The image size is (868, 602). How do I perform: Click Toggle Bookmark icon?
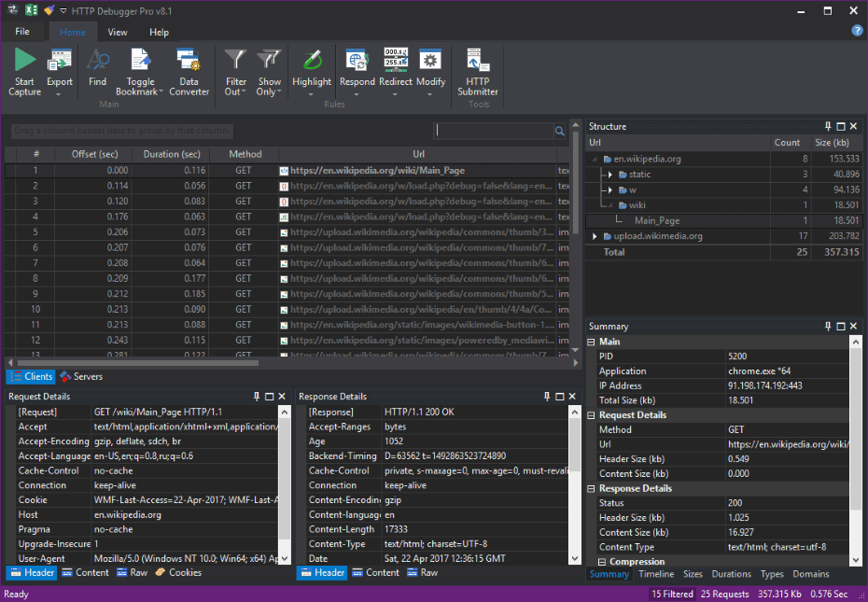(140, 61)
